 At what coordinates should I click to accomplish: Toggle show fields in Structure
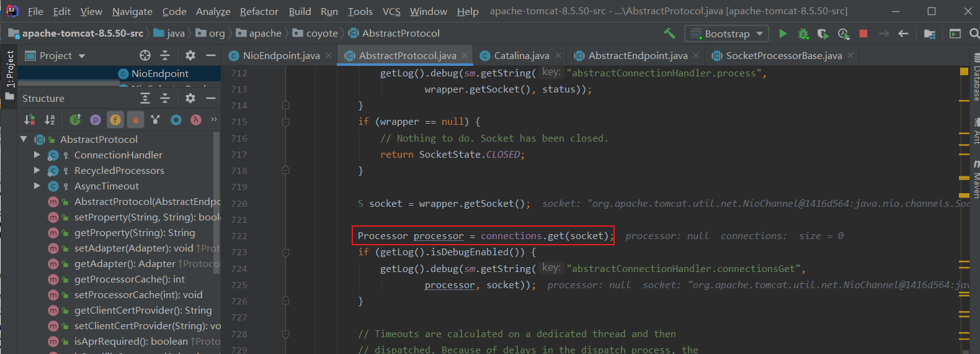click(x=115, y=120)
